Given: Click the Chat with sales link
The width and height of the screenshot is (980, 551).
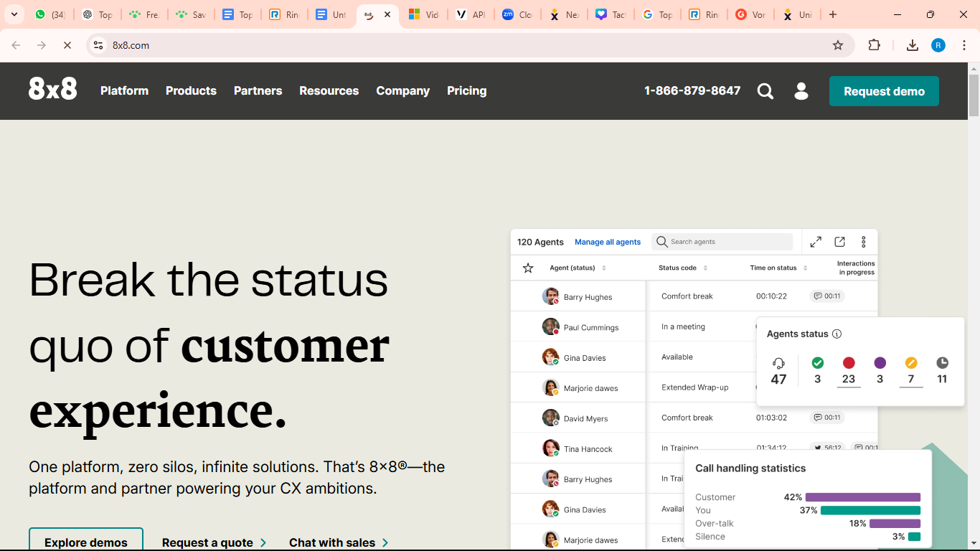Looking at the screenshot, I should coord(339,542).
